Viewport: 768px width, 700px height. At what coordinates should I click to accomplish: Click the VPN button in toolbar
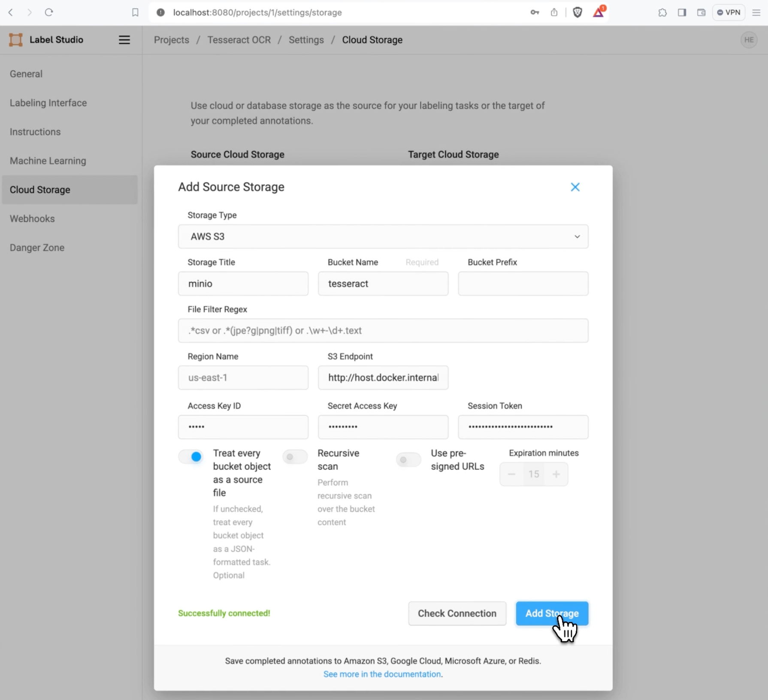pyautogui.click(x=729, y=12)
